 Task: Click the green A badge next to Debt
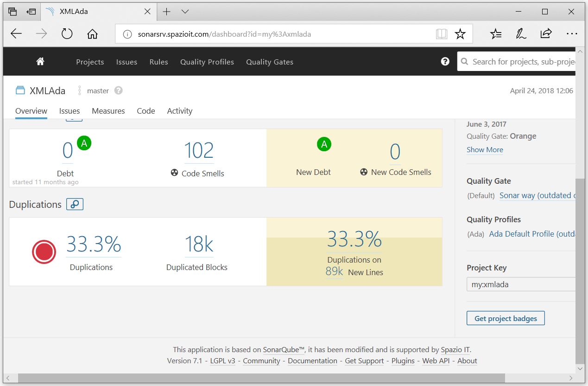pos(83,143)
